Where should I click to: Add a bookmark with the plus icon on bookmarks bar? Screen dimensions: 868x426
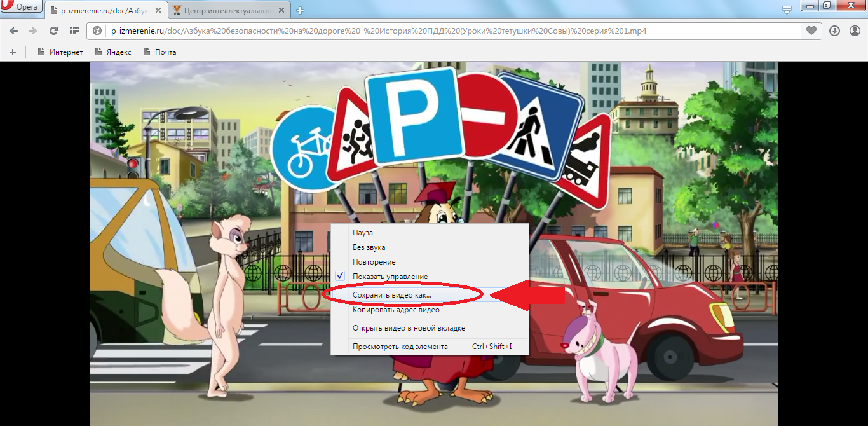tap(13, 52)
